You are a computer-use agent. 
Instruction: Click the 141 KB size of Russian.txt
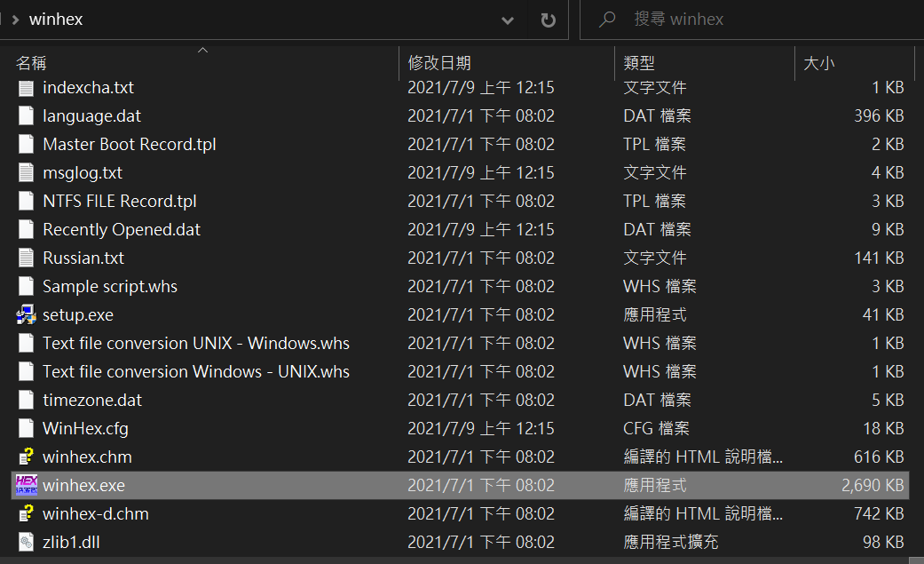[880, 258]
